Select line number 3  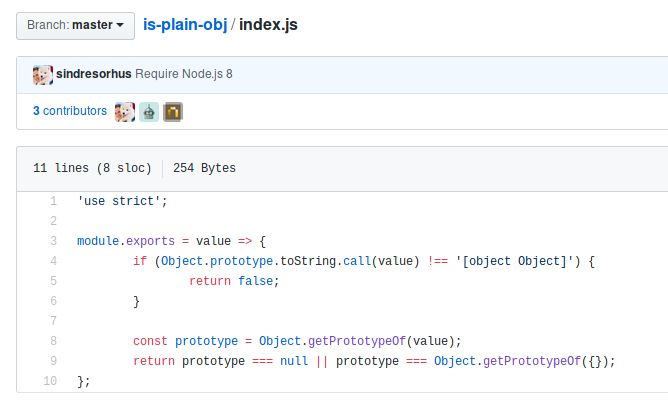pos(52,242)
